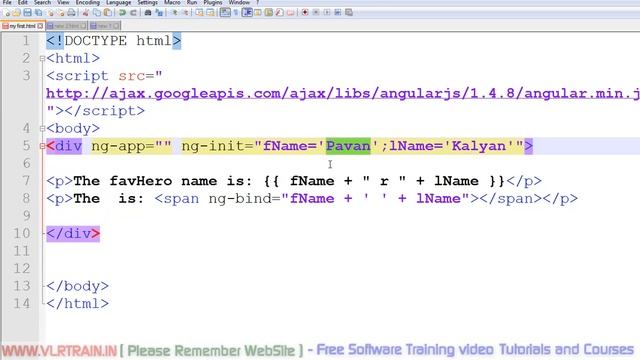640x360 pixels.
Task: Click the Close document toolbar icon
Action: [x=51, y=13]
